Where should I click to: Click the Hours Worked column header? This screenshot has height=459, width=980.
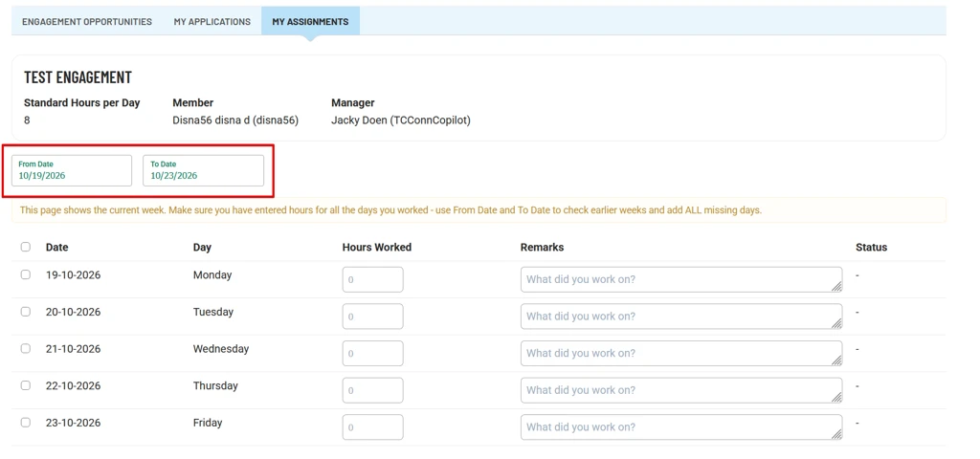pos(377,247)
